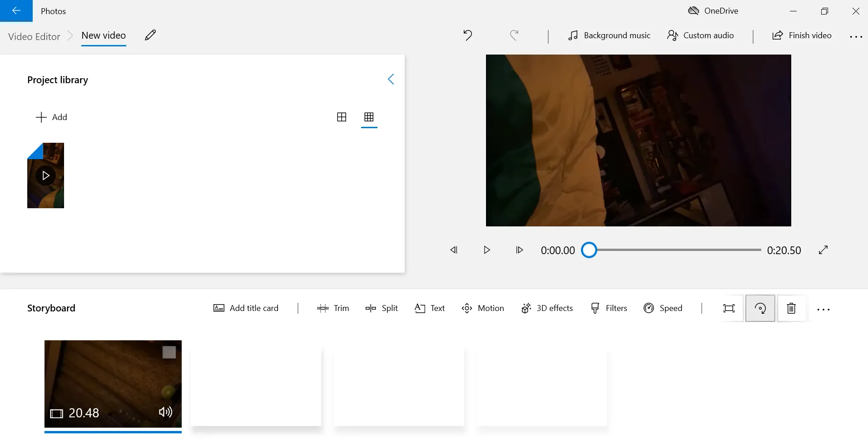Rename video with the pencil icon
Viewport: 868px width, 441px height.
point(150,35)
